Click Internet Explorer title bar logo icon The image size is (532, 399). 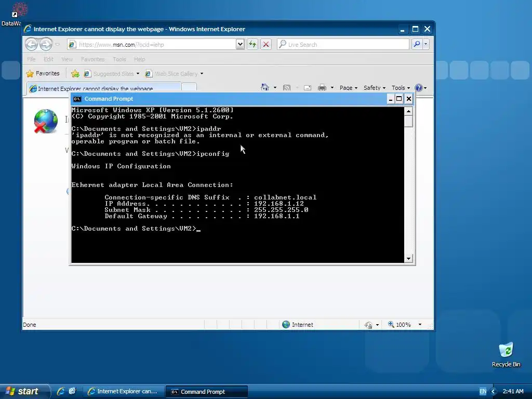28,29
